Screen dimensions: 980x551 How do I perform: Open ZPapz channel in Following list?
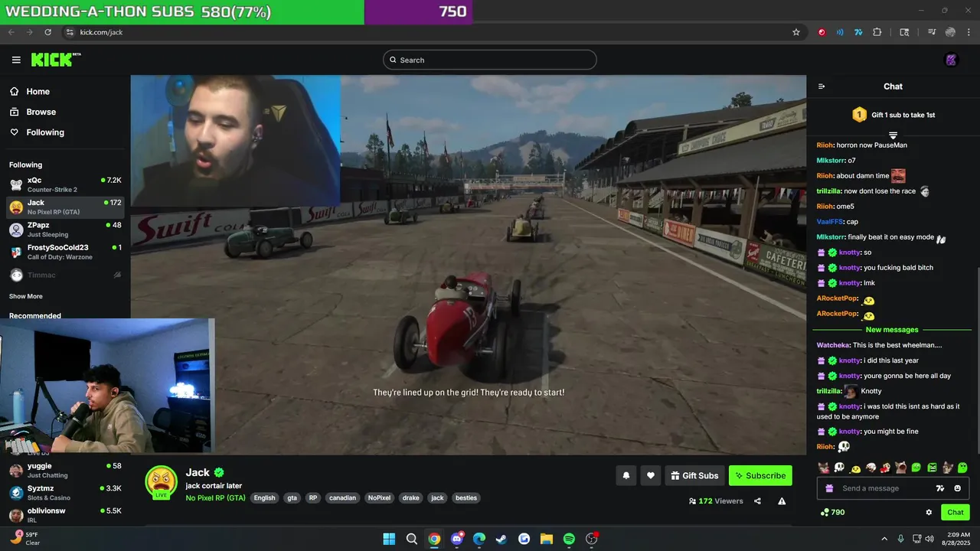click(x=65, y=230)
